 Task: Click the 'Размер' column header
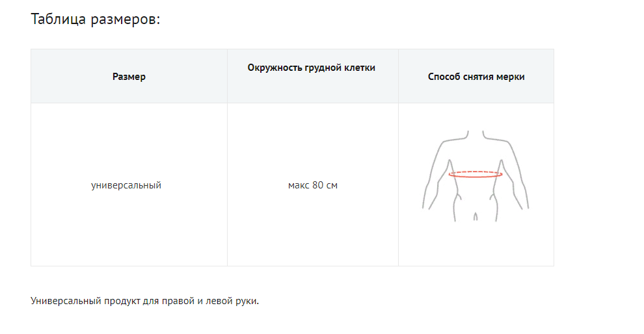point(129,77)
